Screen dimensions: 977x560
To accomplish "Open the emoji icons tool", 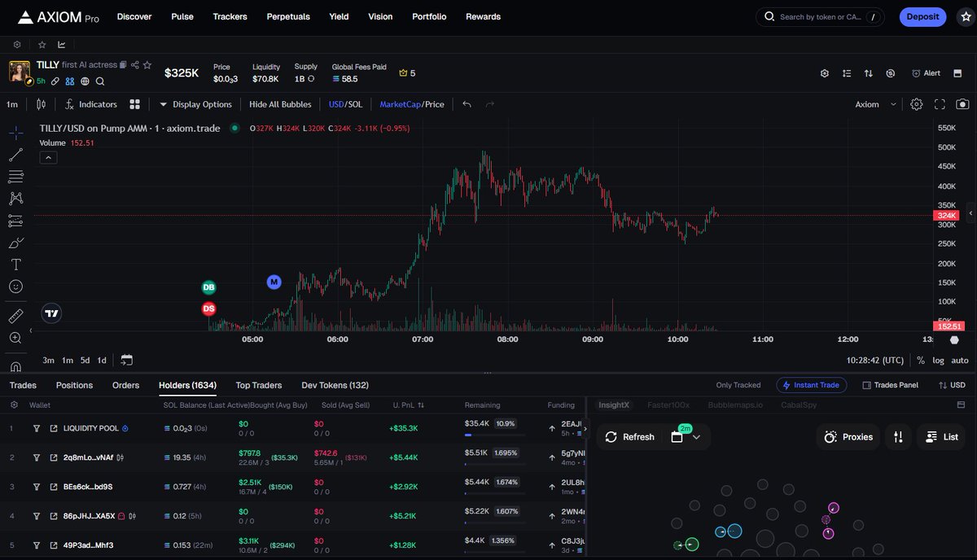I will tap(15, 287).
